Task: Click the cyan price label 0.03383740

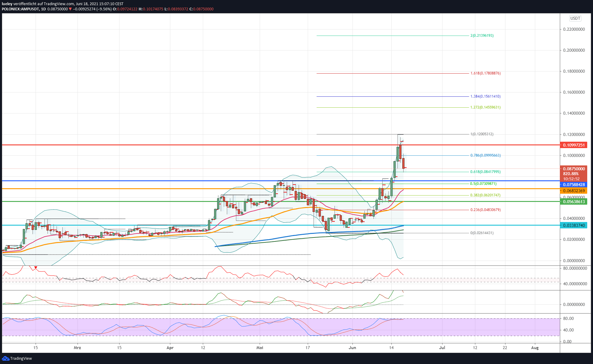Action: click(574, 225)
